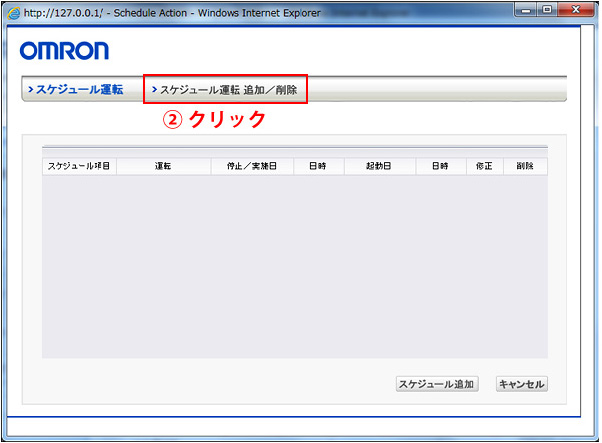The image size is (602, 443).
Task: Select the 運転 column header
Action: coord(163,166)
